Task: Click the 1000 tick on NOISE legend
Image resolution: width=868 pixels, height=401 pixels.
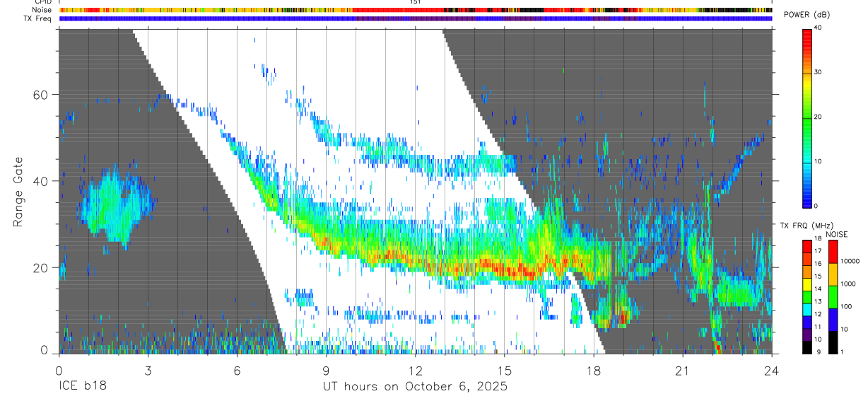Action: pyautogui.click(x=848, y=284)
